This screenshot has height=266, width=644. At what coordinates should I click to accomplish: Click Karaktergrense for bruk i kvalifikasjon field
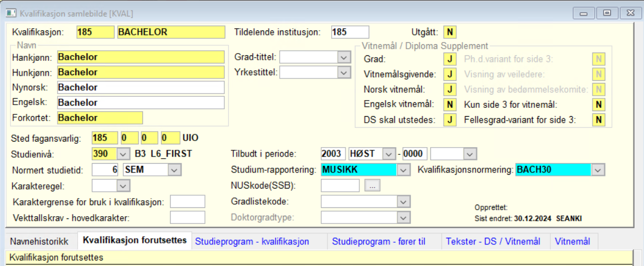pos(187,202)
